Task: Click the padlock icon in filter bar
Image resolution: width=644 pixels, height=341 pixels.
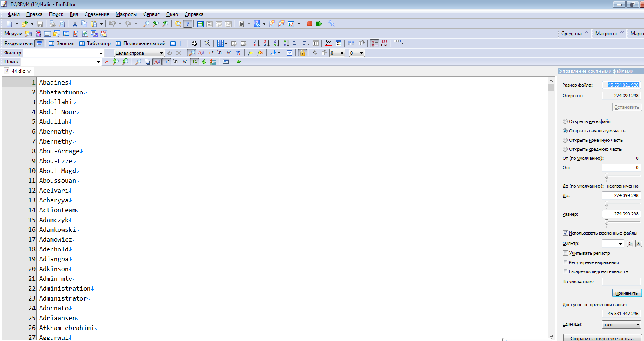Action: pos(302,53)
